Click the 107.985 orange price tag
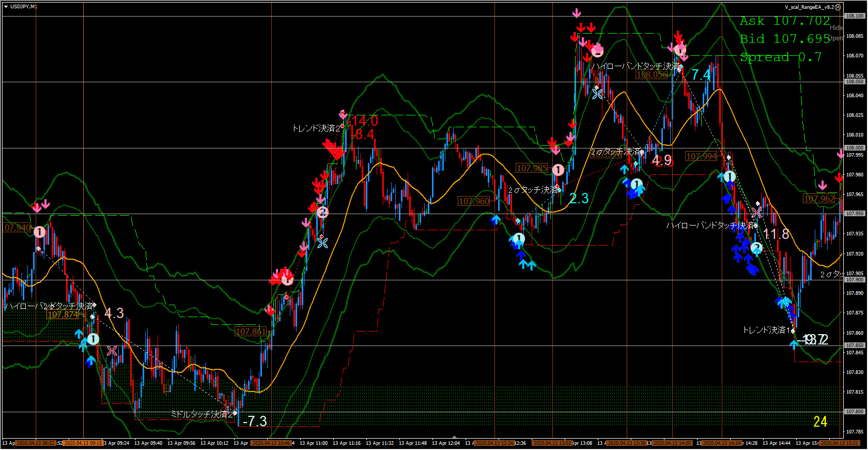 pos(532,168)
